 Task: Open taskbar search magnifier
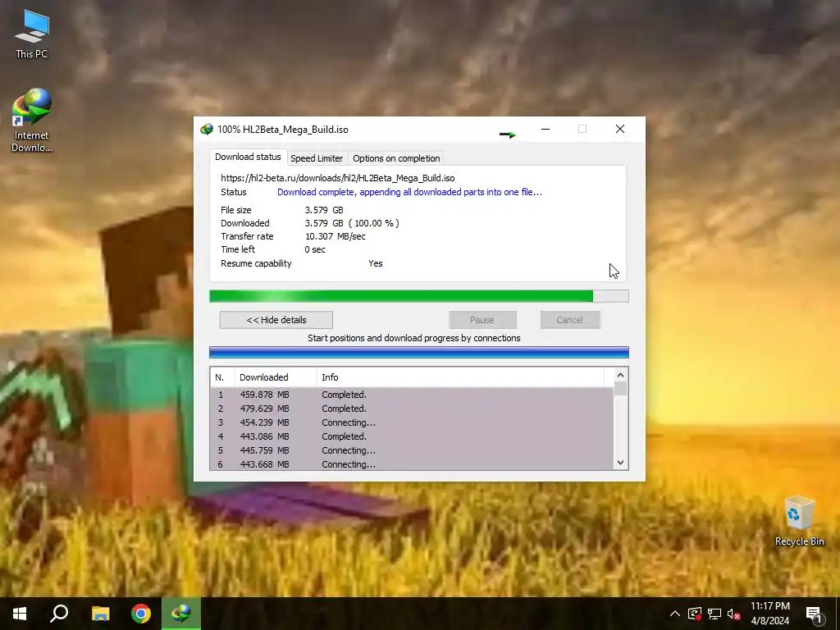click(59, 614)
